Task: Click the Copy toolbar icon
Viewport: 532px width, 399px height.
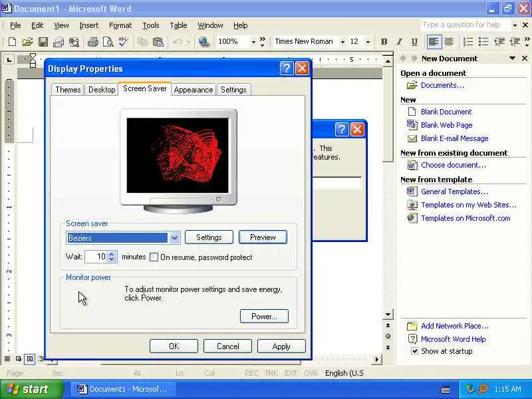Action: (142, 42)
